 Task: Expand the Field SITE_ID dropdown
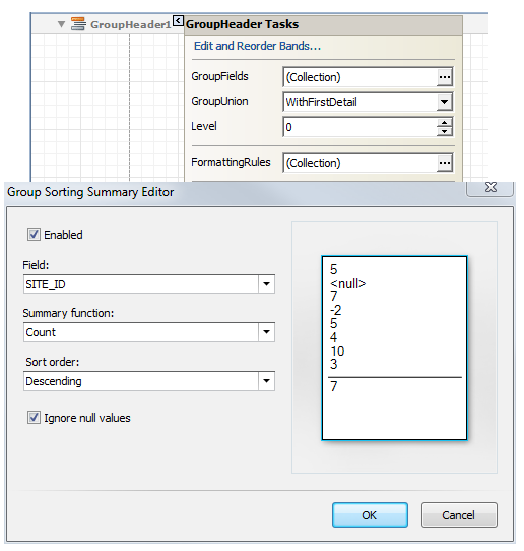[x=266, y=284]
